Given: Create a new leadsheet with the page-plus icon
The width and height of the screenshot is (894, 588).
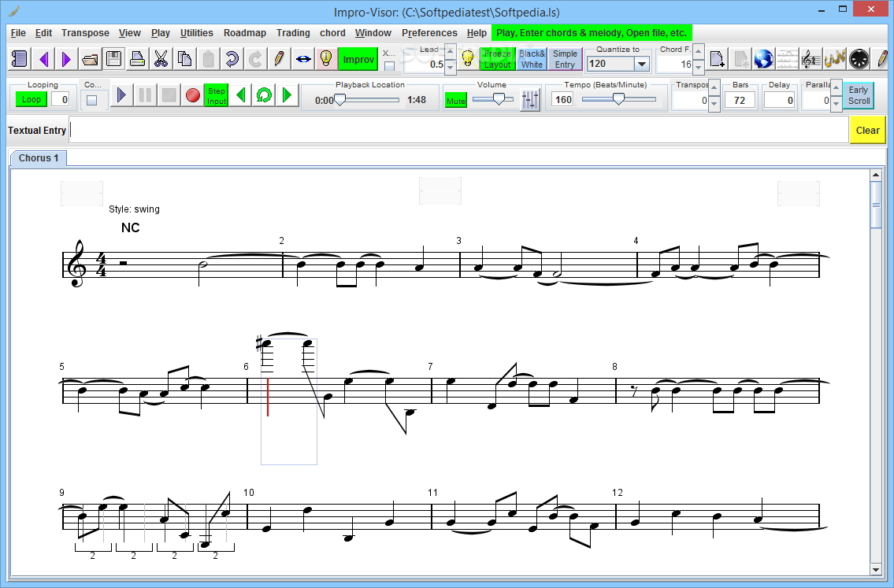Looking at the screenshot, I should click(x=717, y=59).
